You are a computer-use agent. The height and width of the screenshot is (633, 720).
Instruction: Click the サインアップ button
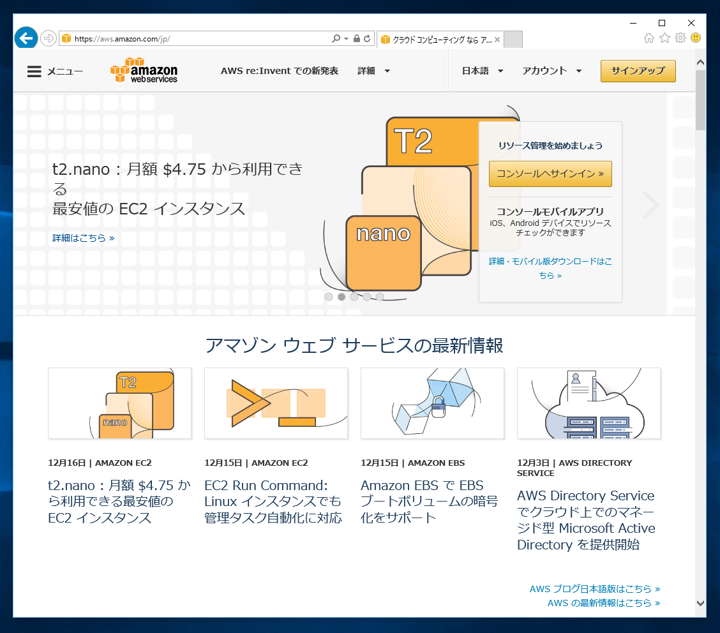pos(638,71)
